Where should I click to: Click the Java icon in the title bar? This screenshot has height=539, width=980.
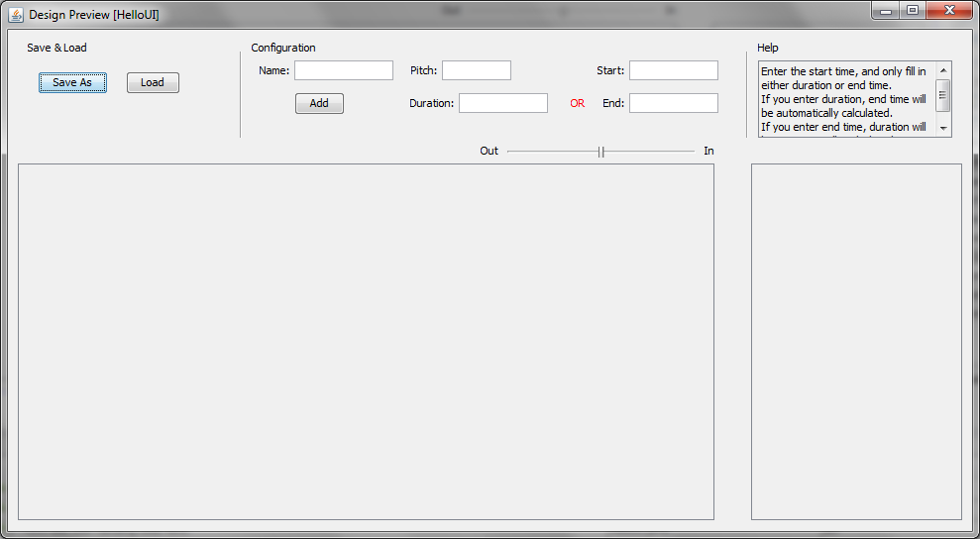tap(16, 15)
